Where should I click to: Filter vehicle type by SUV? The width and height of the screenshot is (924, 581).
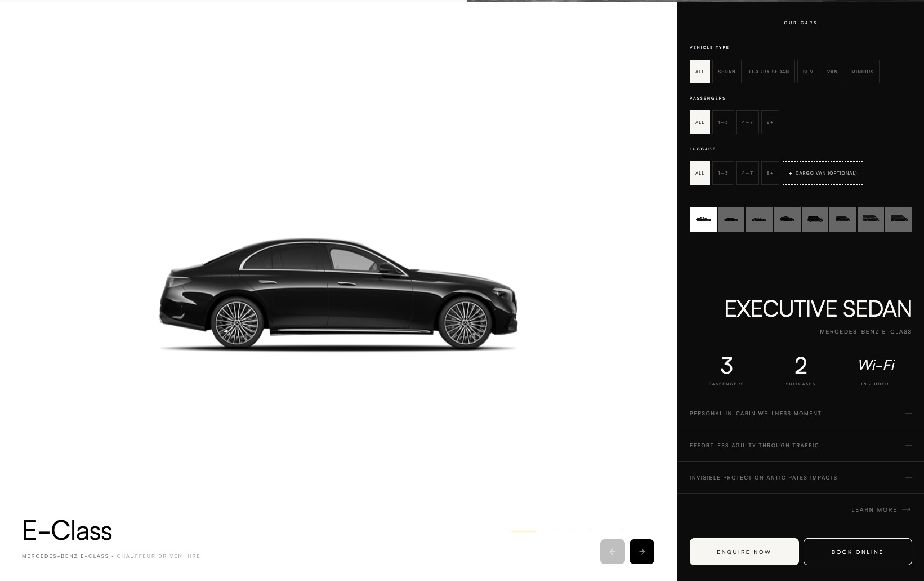coord(808,72)
